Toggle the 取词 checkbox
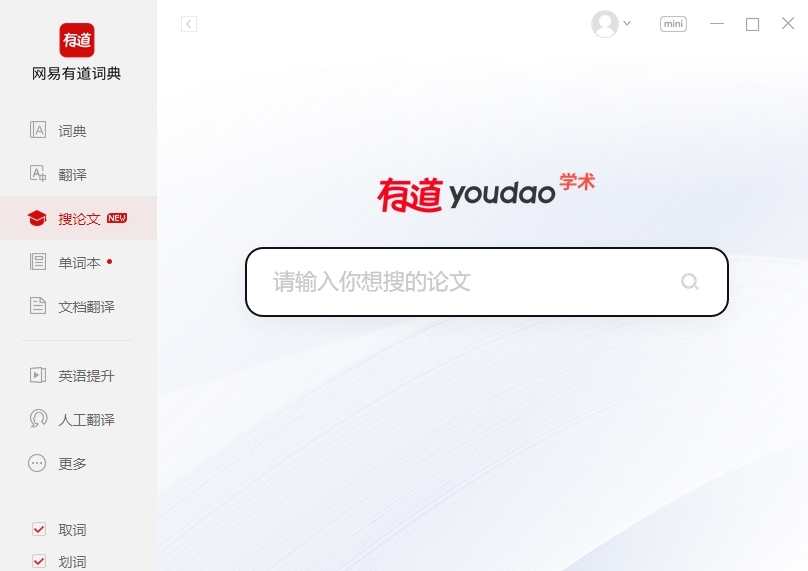Viewport: 808px width, 571px height. (x=39, y=529)
